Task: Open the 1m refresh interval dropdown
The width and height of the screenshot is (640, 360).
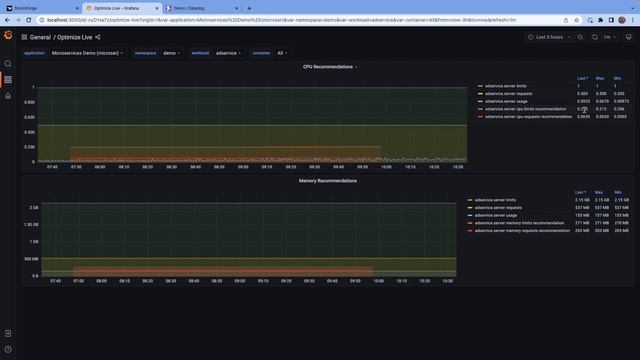Action: click(x=609, y=37)
